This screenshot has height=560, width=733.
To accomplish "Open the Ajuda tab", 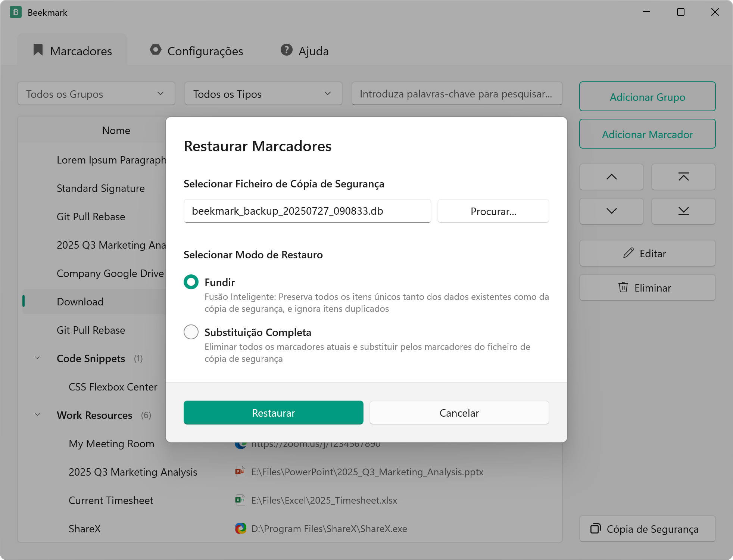I will click(x=305, y=51).
